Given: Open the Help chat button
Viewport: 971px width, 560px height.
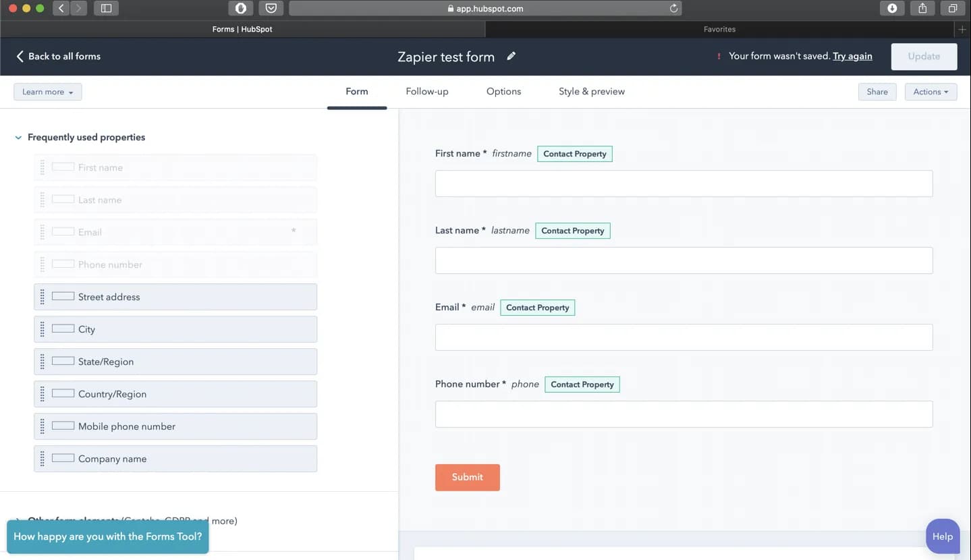Looking at the screenshot, I should (943, 536).
